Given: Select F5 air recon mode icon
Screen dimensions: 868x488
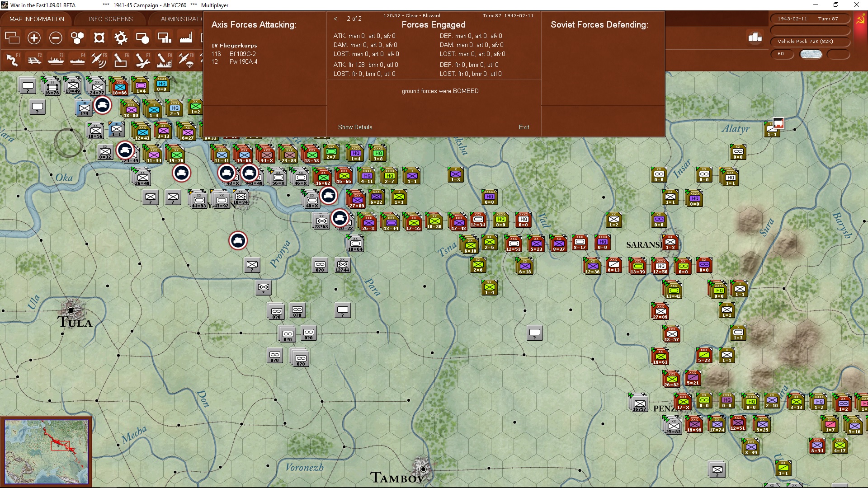Looking at the screenshot, I should [99, 60].
